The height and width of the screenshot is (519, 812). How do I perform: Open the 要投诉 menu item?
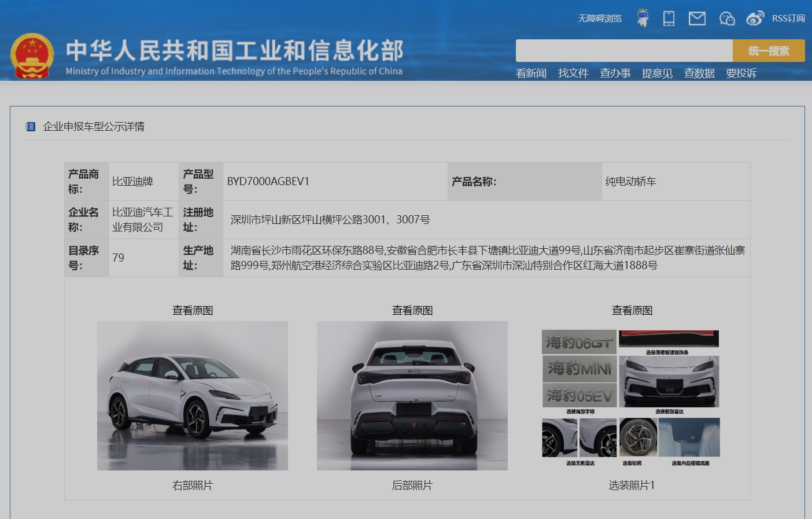pos(741,73)
